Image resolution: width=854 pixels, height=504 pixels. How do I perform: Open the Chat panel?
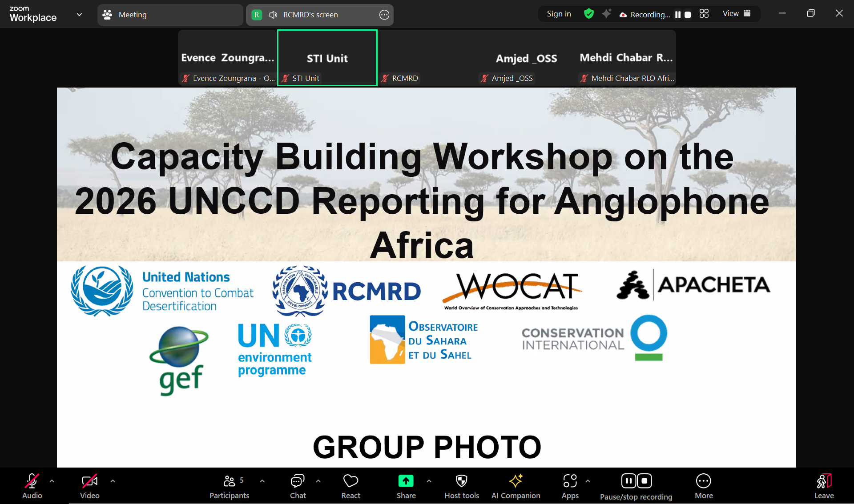pyautogui.click(x=298, y=486)
